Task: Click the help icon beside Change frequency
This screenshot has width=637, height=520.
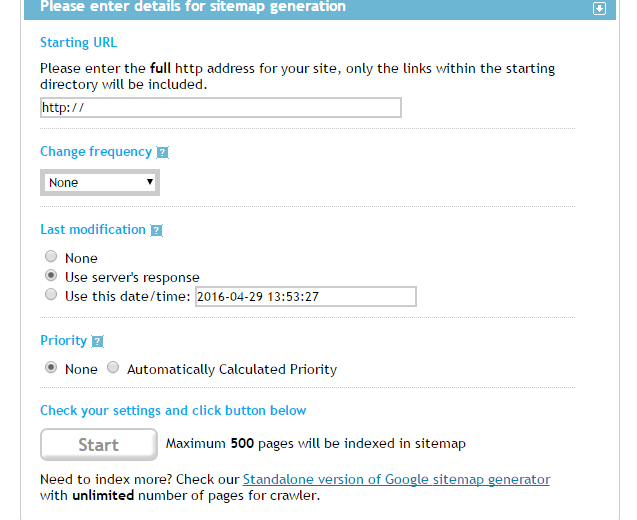Action: click(x=163, y=153)
